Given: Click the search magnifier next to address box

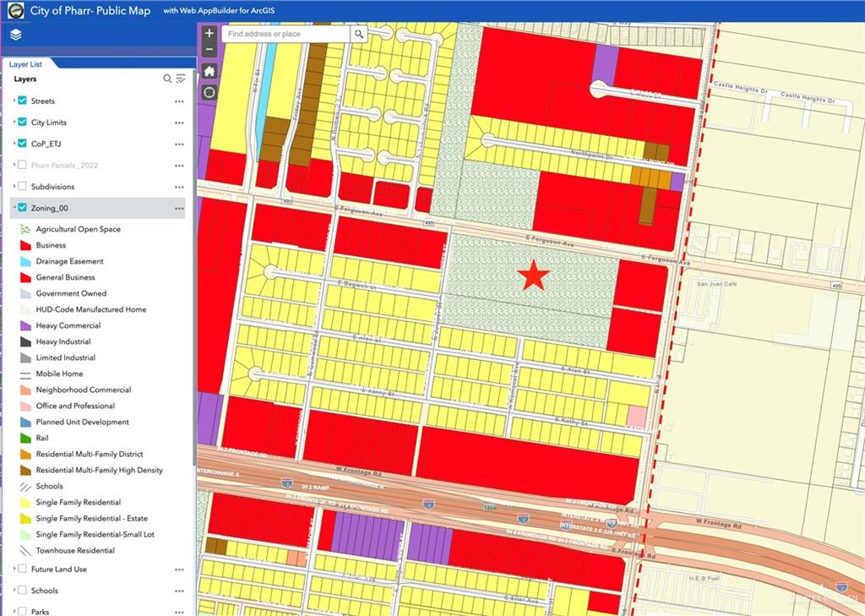Looking at the screenshot, I should click(x=358, y=34).
